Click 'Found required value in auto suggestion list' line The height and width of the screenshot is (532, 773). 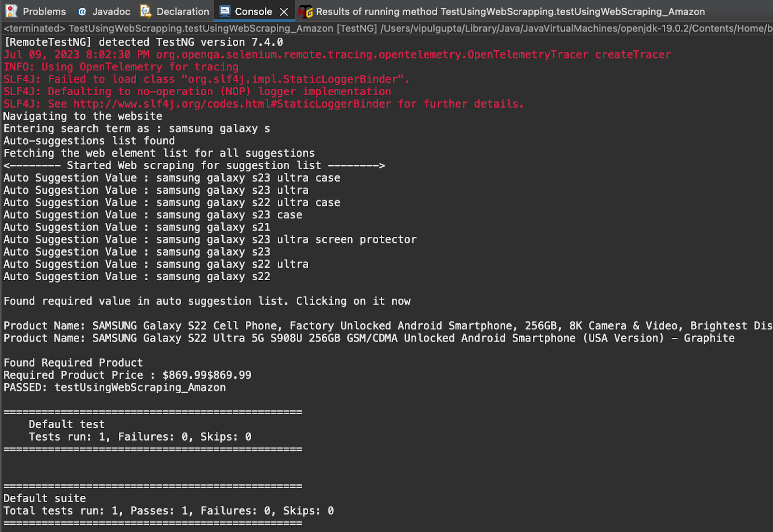(207, 301)
